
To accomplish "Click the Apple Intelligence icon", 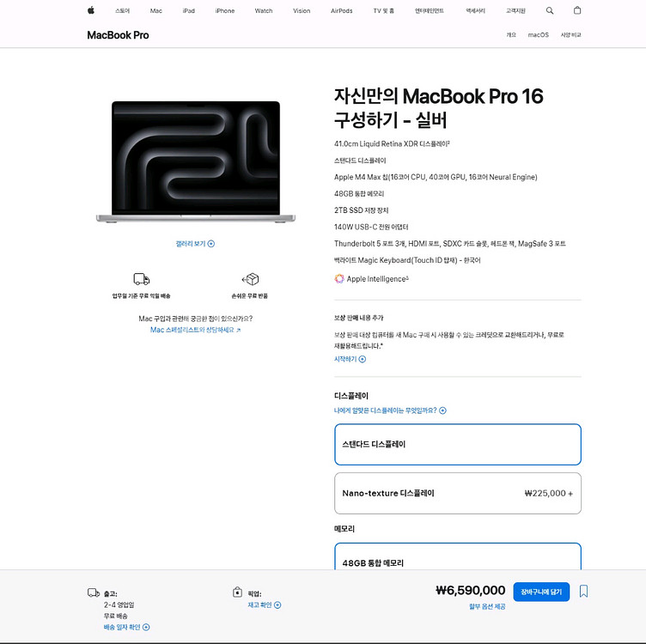I will point(339,278).
